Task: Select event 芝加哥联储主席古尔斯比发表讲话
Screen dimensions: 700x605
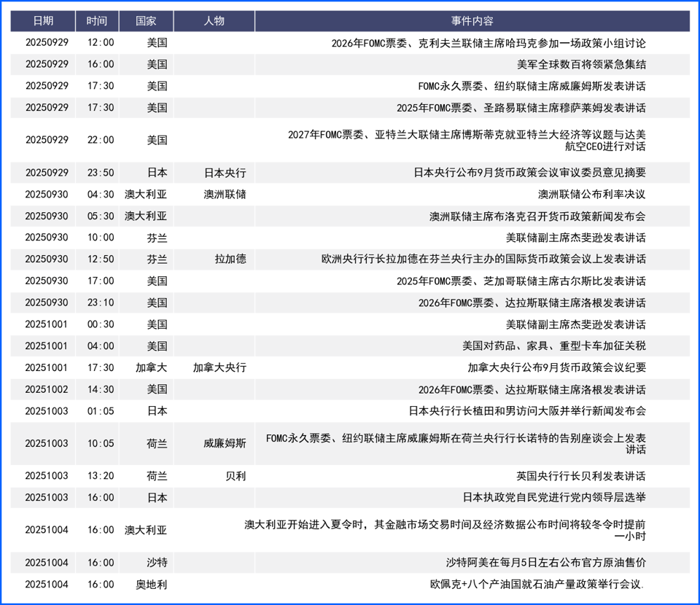Action: (521, 281)
